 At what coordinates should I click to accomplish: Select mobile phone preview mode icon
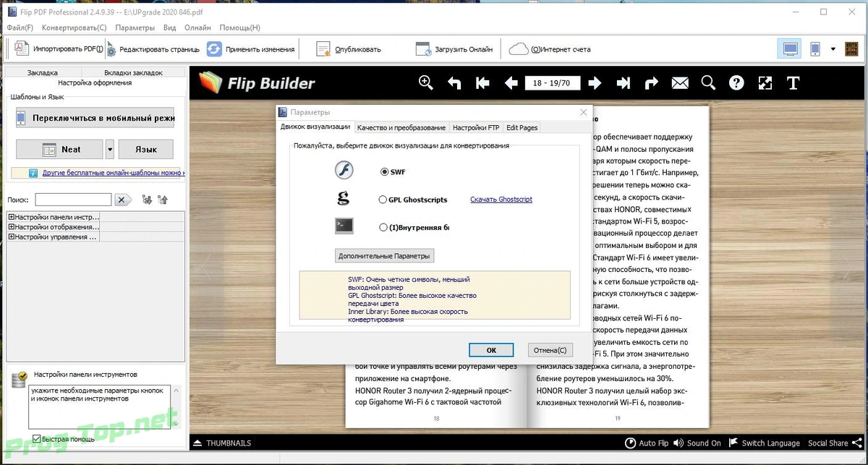point(815,49)
